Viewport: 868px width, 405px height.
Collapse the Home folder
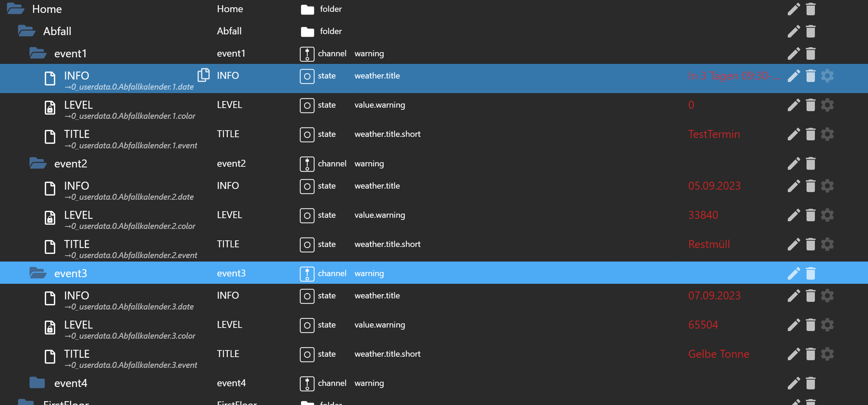click(15, 9)
